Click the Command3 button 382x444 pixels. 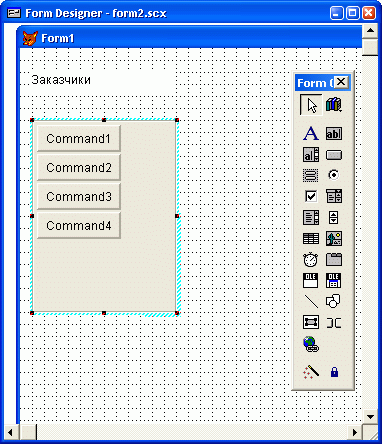79,196
